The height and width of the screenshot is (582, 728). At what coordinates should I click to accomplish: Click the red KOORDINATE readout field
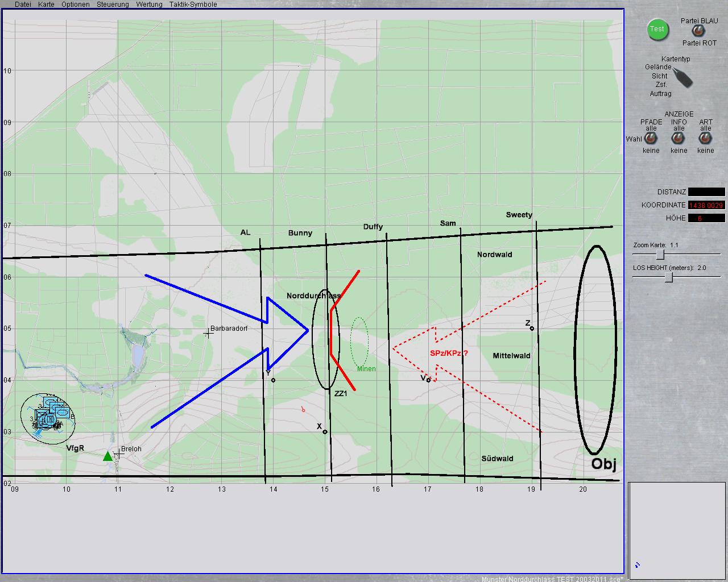(706, 205)
